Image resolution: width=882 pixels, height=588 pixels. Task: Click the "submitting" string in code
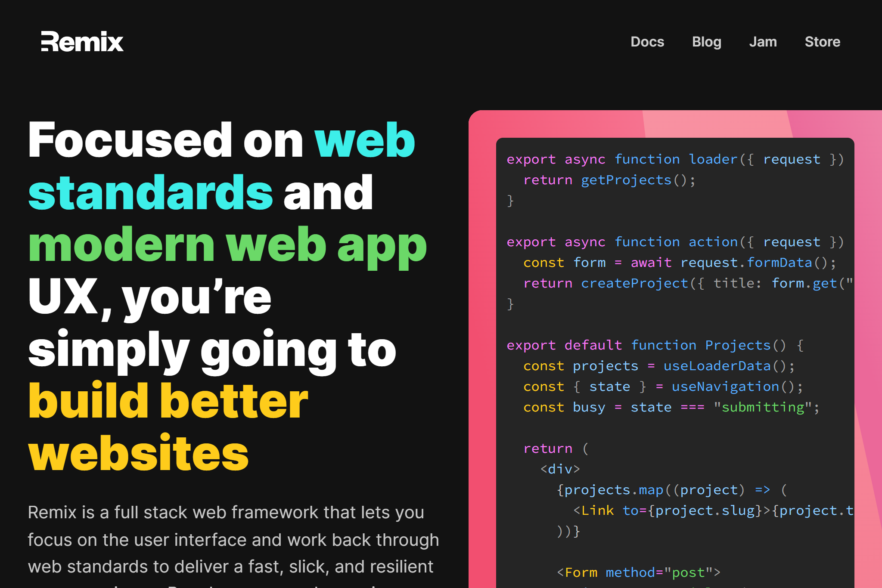point(762,407)
